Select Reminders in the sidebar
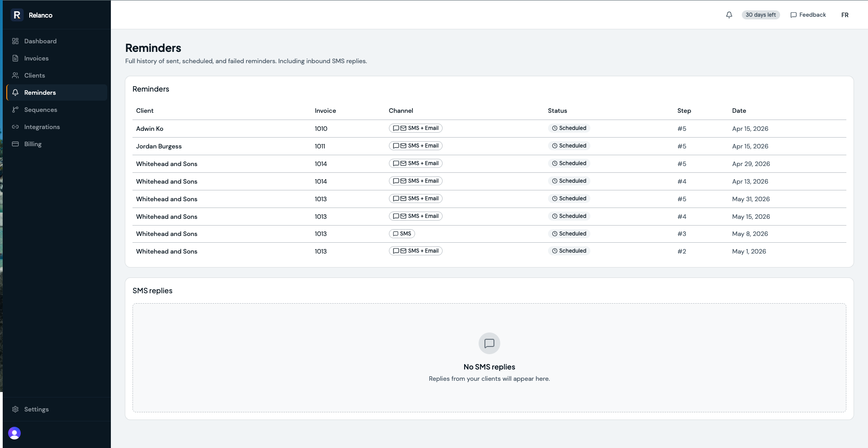 click(57, 92)
